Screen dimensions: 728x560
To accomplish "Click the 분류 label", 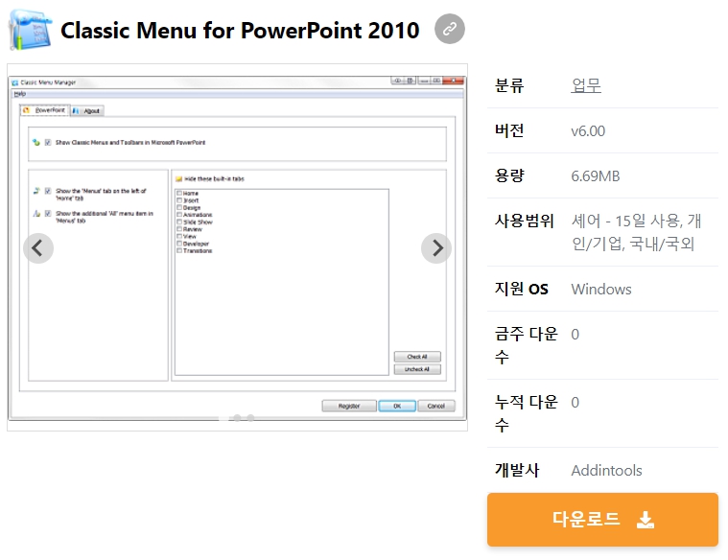I will (509, 85).
